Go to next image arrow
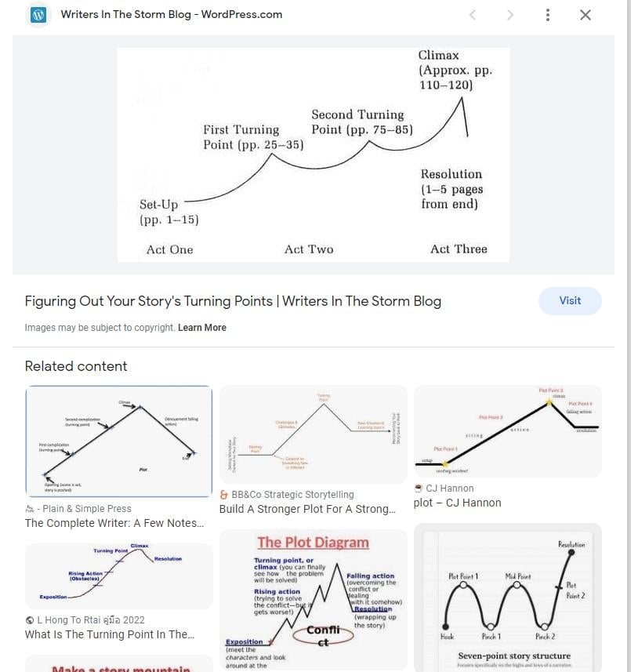The height and width of the screenshot is (672, 631). [510, 15]
